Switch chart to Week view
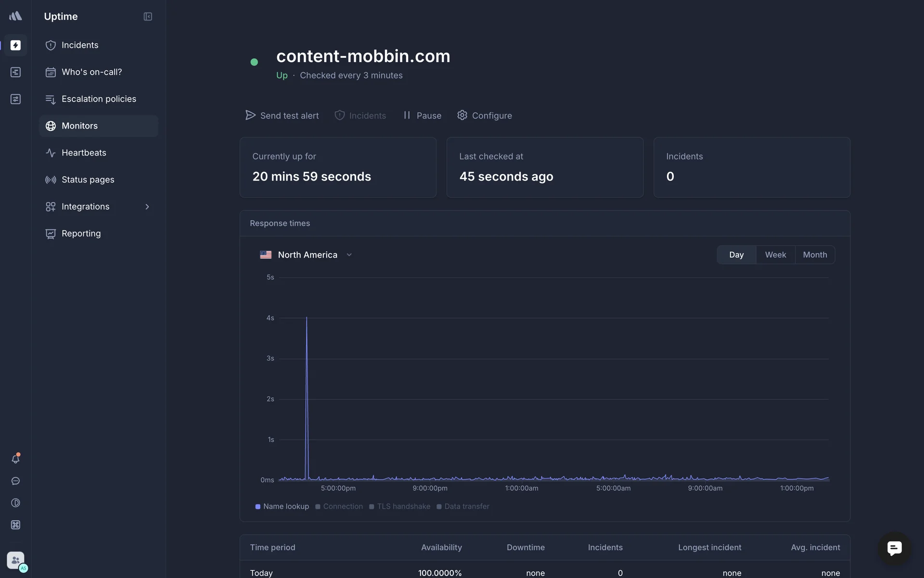 click(x=775, y=255)
